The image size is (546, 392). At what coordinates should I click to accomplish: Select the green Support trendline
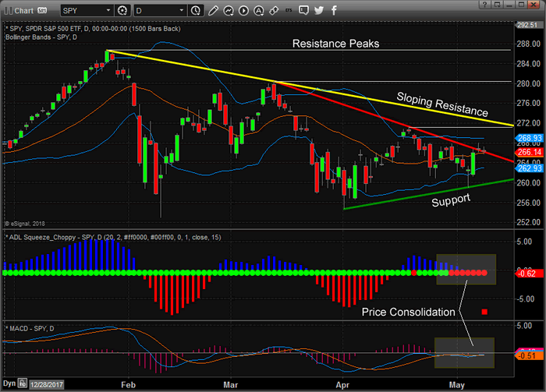point(428,194)
